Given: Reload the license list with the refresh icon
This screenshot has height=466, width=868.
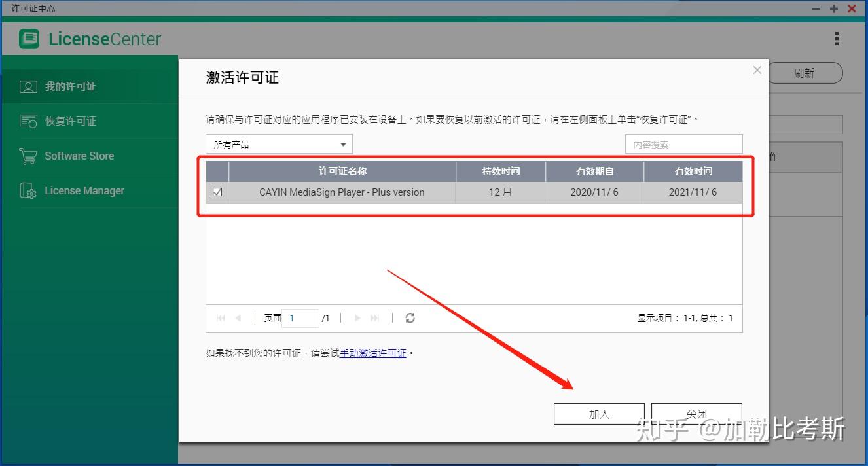Looking at the screenshot, I should (x=410, y=318).
